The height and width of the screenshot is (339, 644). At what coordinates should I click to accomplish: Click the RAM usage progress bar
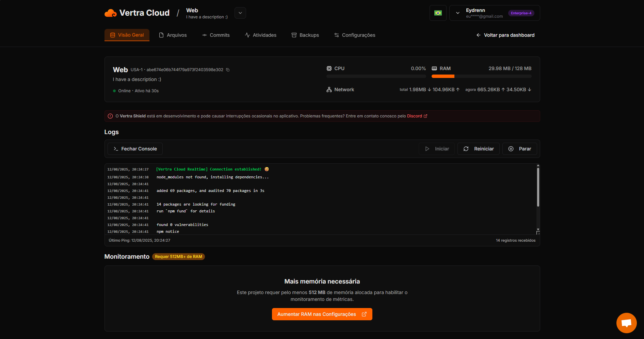point(481,76)
